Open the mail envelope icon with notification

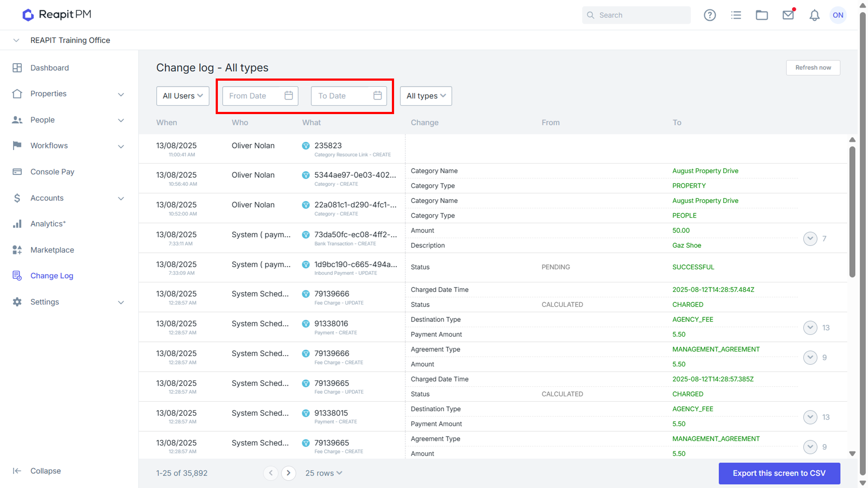[788, 15]
